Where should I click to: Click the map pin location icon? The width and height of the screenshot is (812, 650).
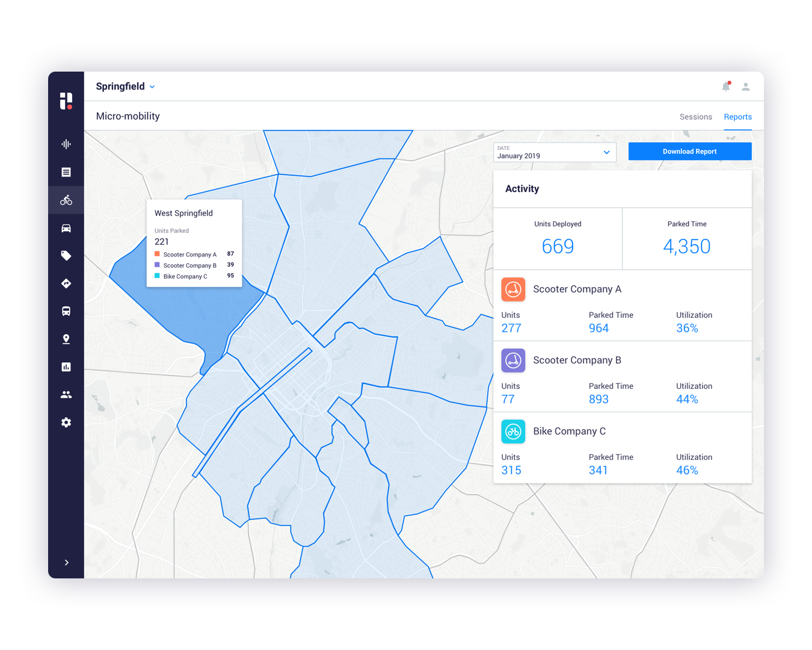click(x=66, y=339)
